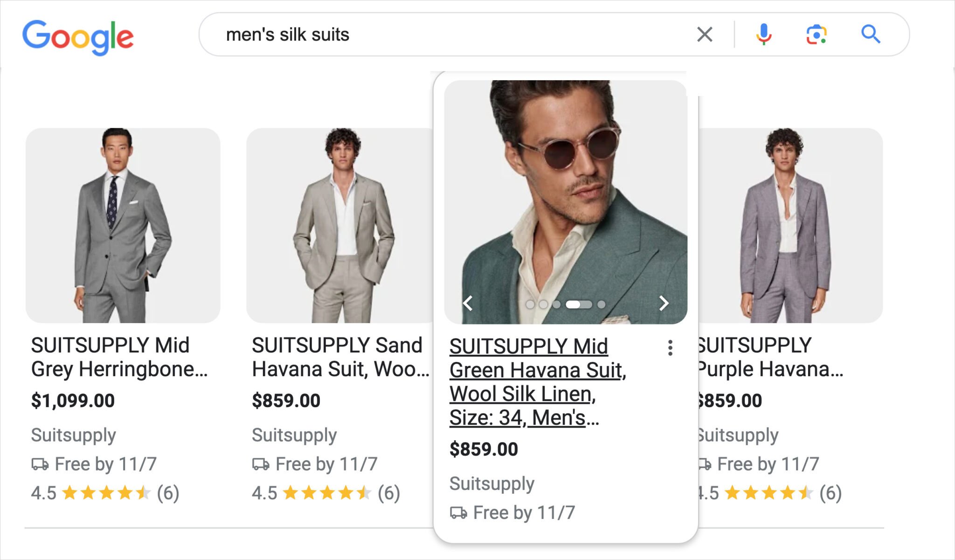Open the Sand Havana suit thumbnail
Screen dimensions: 955x560
(340, 225)
